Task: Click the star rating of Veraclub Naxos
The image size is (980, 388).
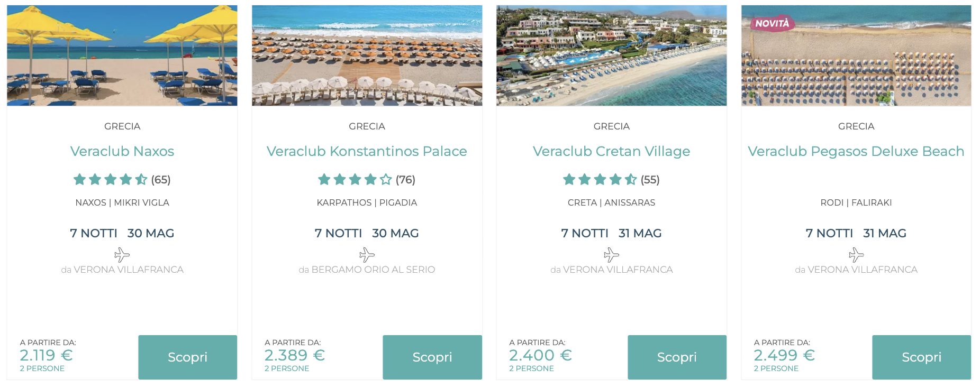Action: 111,180
